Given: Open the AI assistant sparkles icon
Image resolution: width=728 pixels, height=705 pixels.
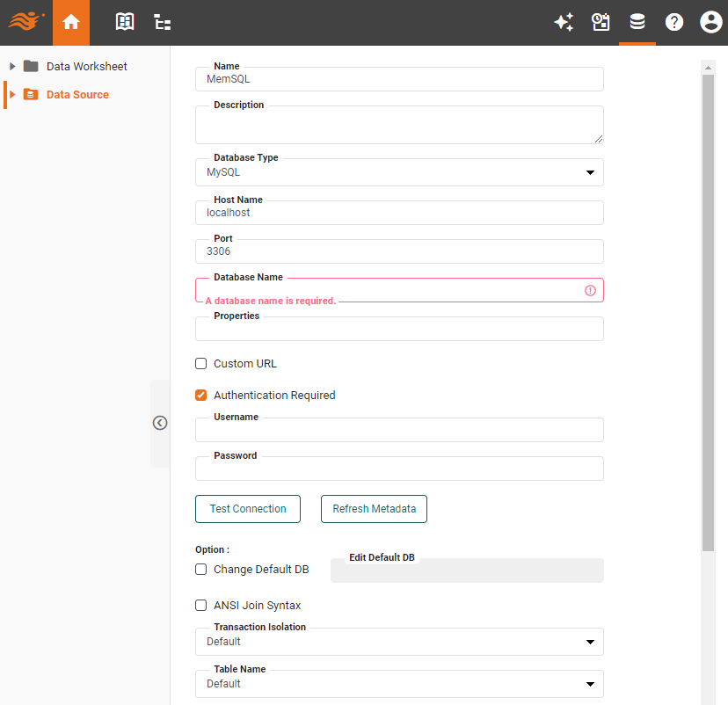Looking at the screenshot, I should [564, 22].
